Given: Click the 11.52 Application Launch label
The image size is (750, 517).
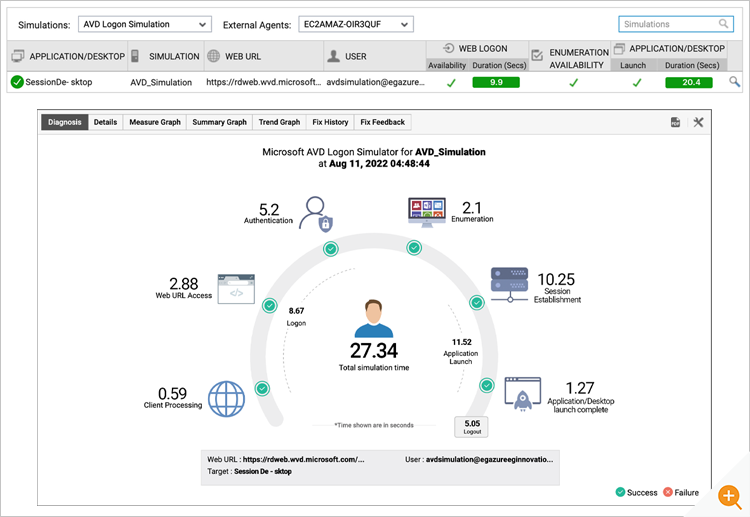Looking at the screenshot, I should [461, 352].
